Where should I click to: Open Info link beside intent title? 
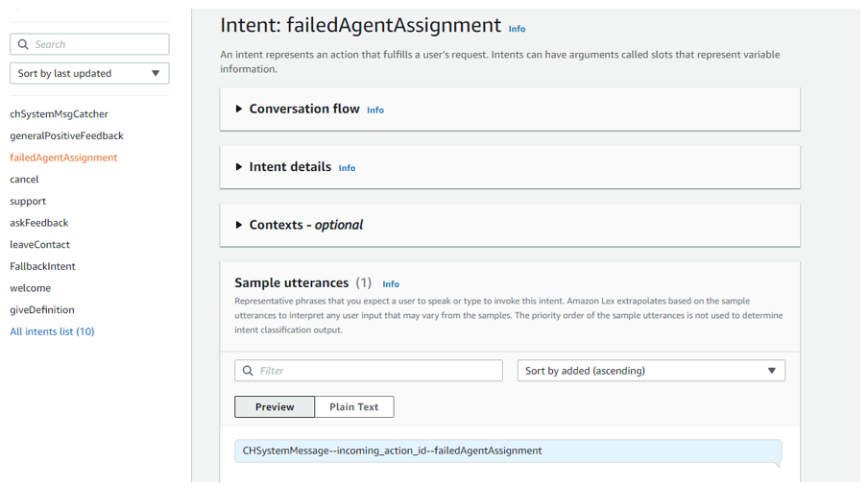[x=517, y=29]
